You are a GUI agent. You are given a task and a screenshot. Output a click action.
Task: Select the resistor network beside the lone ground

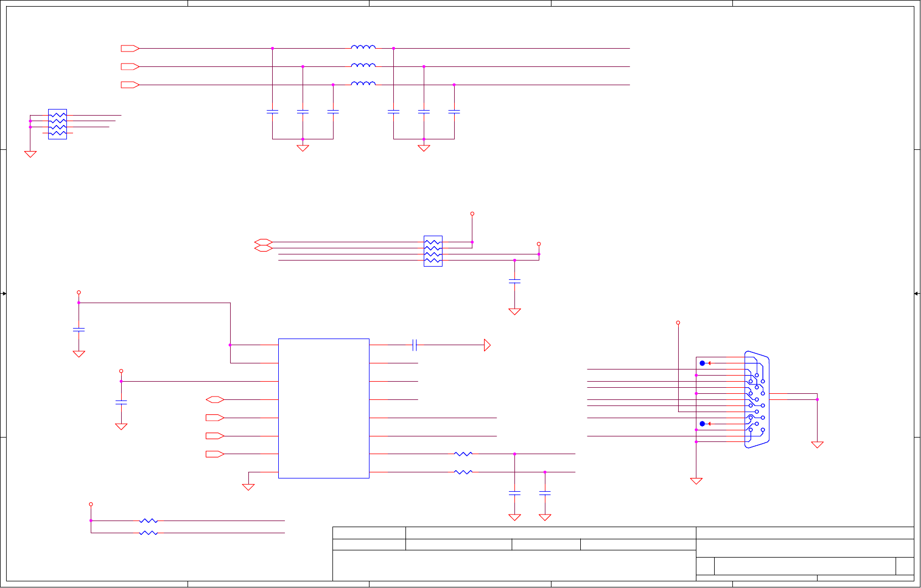(x=58, y=124)
